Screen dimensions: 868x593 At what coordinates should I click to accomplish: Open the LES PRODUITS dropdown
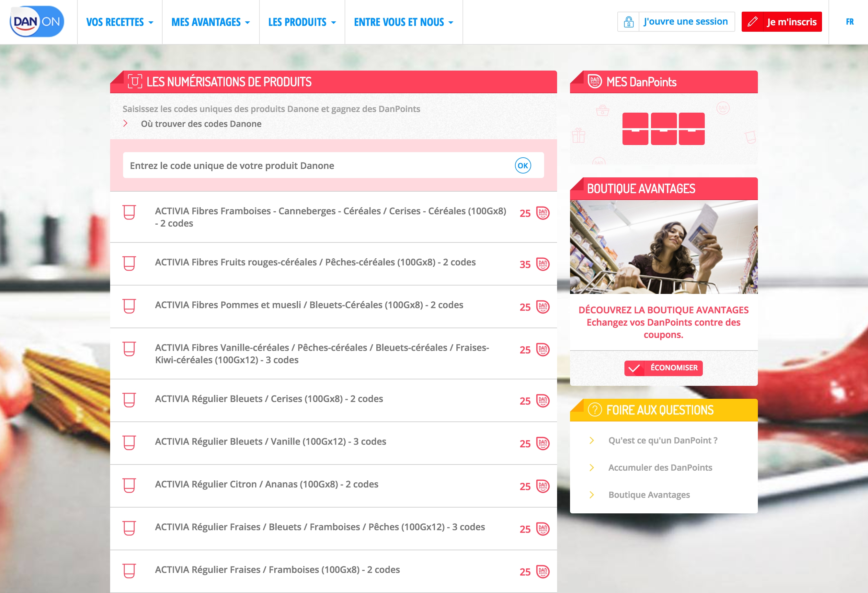tap(302, 22)
